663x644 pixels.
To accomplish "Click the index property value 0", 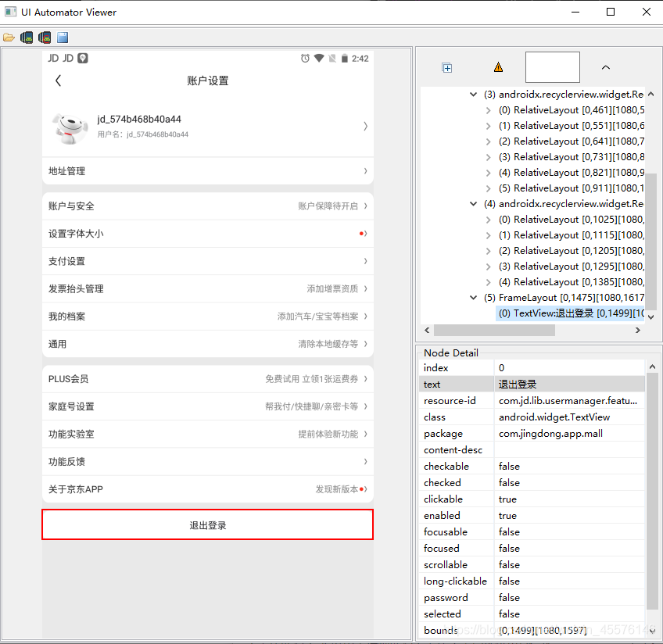I will pyautogui.click(x=569, y=367).
